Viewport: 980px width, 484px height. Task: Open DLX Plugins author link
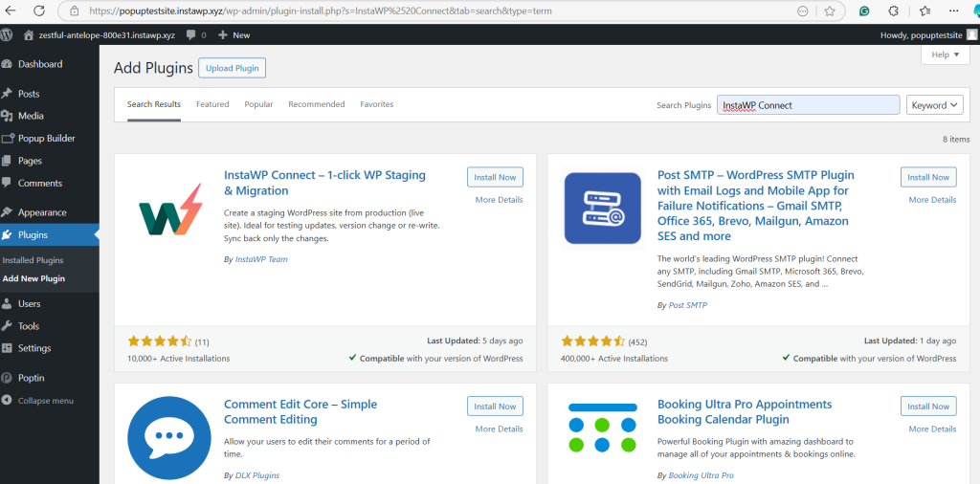point(256,475)
